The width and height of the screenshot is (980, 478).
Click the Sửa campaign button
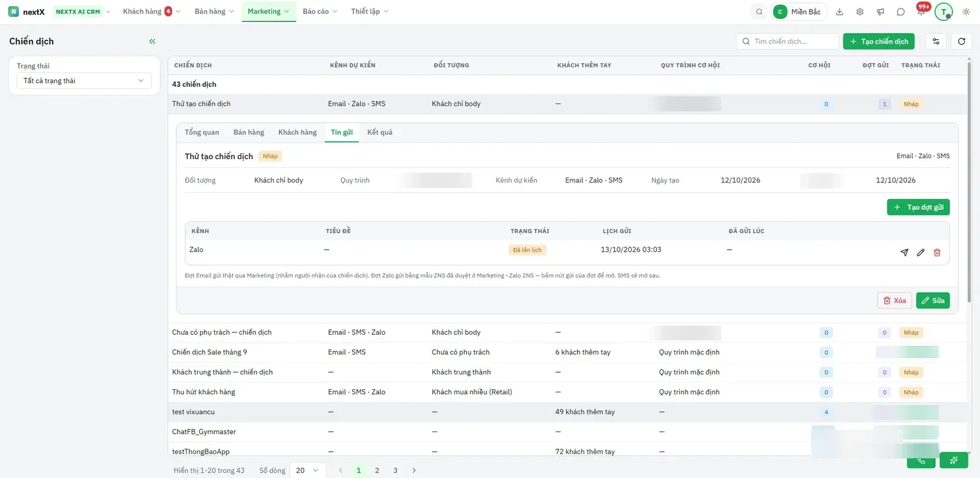[933, 301]
